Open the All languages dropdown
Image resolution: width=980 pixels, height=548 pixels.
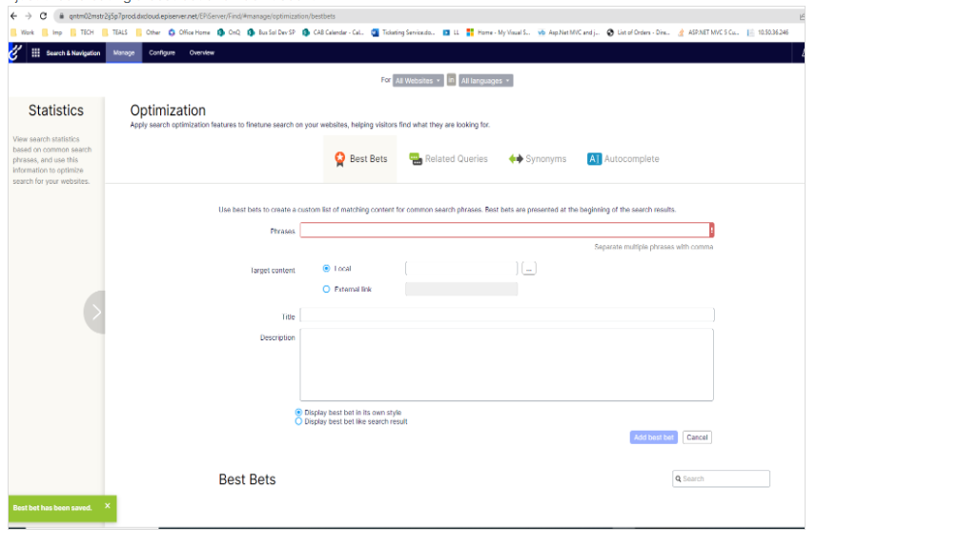[x=485, y=81]
